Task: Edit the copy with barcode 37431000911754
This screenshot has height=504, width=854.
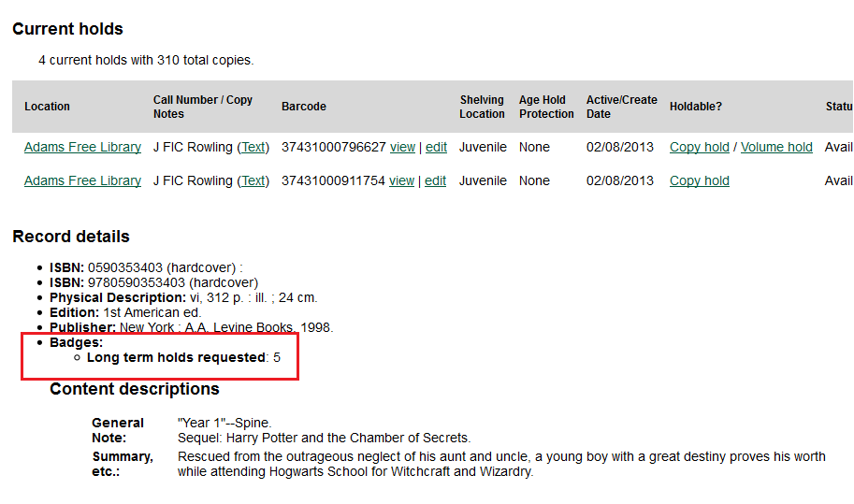Action: (436, 180)
